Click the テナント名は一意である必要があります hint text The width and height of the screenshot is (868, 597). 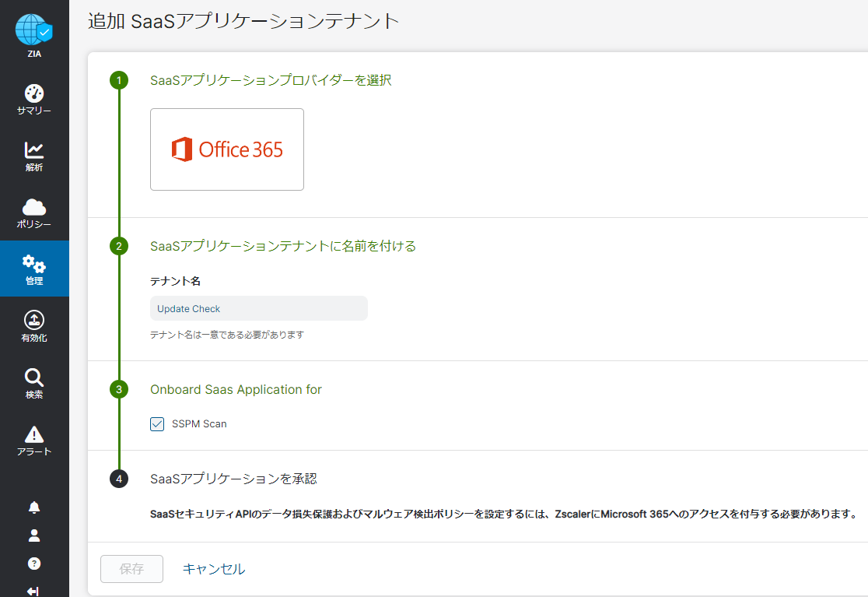coord(227,335)
